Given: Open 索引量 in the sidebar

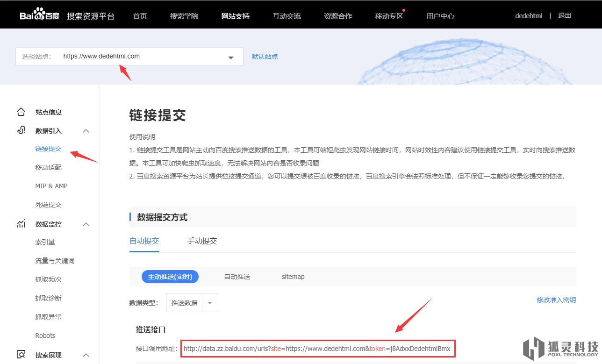Looking at the screenshot, I should [45, 242].
